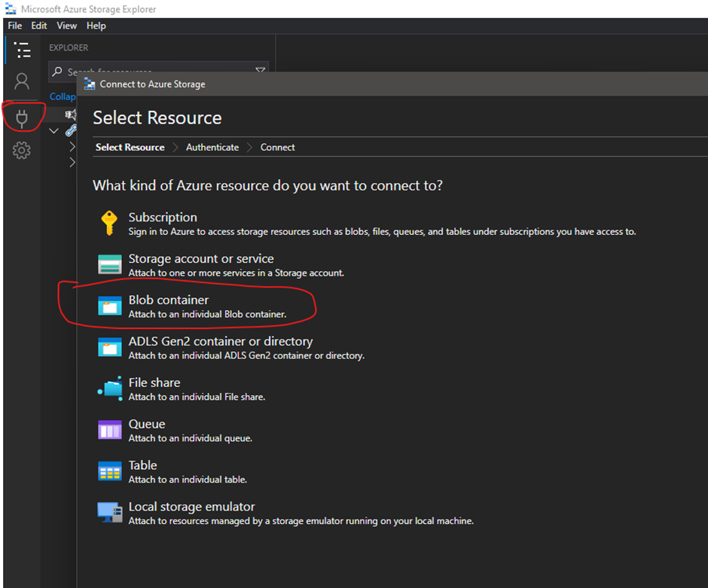This screenshot has height=588, width=708.
Task: Click the plug Connect icon in sidebar
Action: coord(22,119)
